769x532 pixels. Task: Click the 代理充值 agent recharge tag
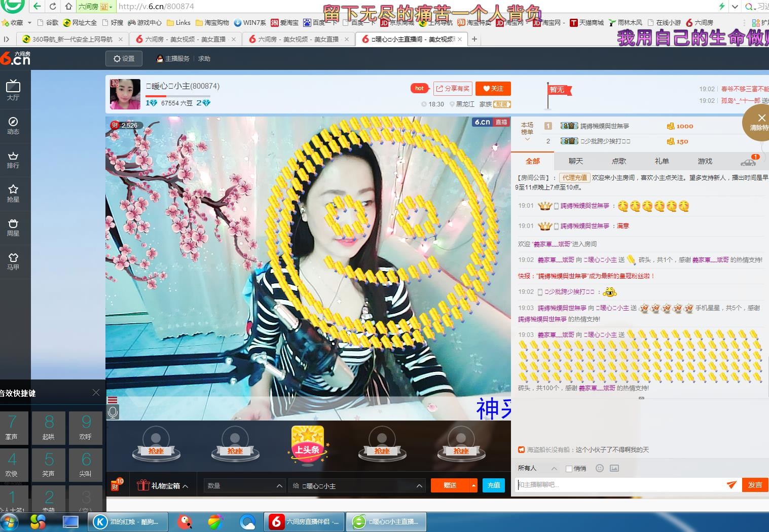click(575, 177)
